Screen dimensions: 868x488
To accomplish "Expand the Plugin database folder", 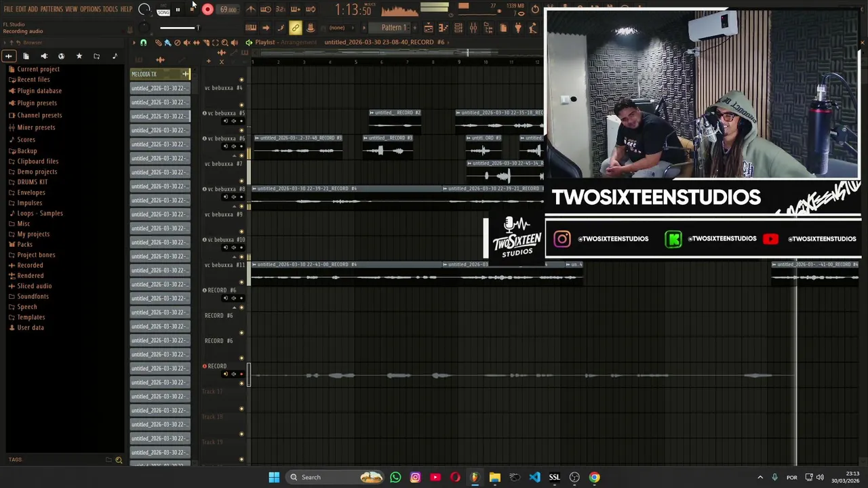I will (39, 91).
